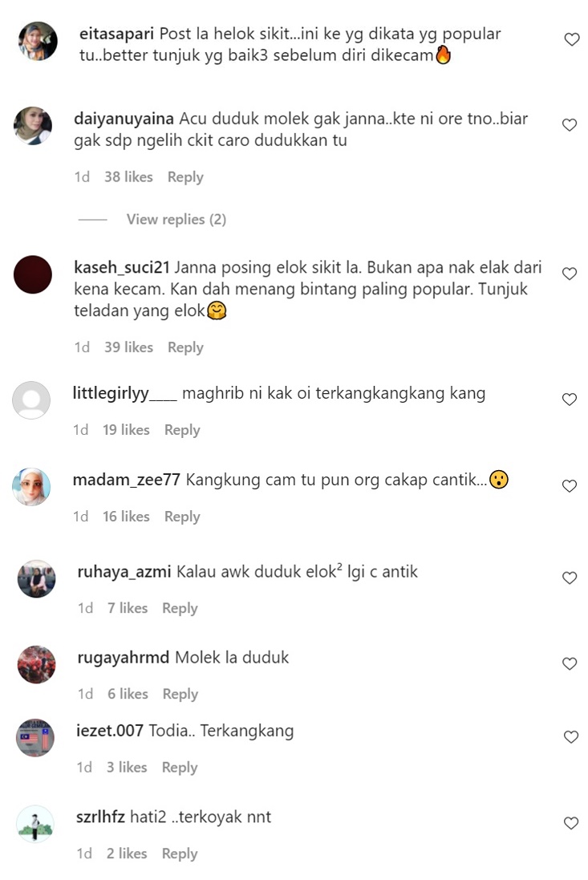Open iezet.007's username link
This screenshot has width=588, height=880.
point(110,731)
